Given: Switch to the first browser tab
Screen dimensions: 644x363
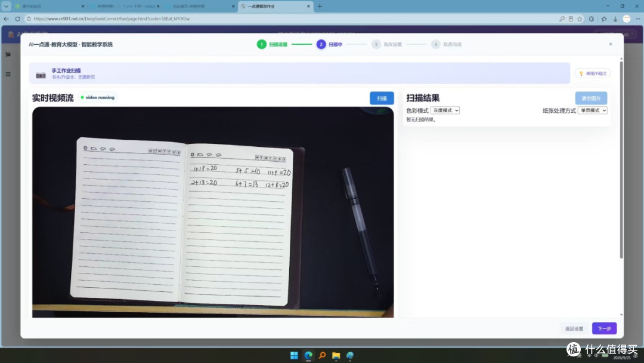Looking at the screenshot, I should point(48,6).
